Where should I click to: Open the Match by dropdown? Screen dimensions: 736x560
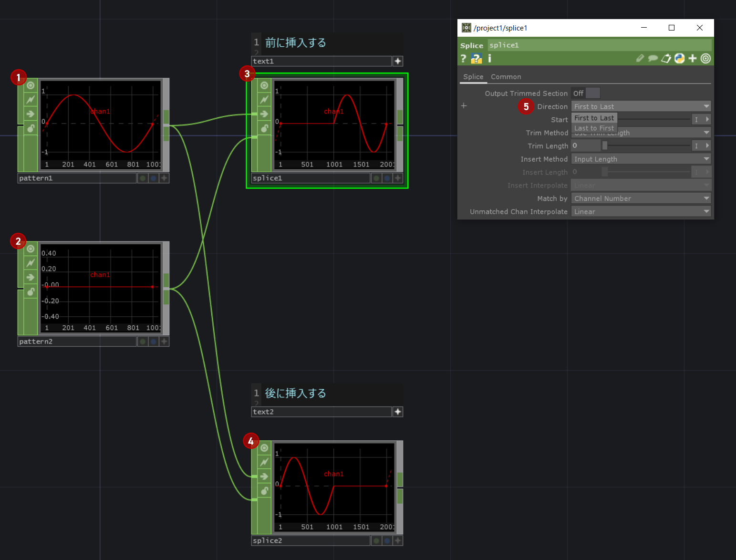641,198
